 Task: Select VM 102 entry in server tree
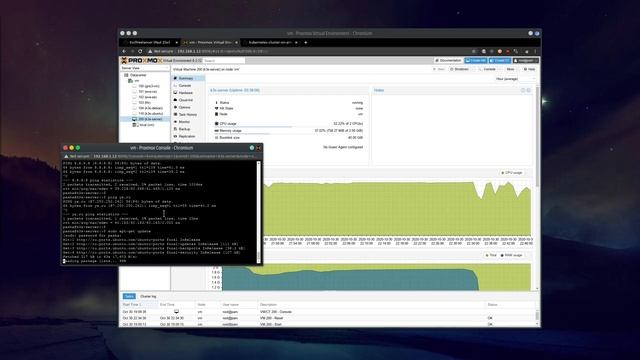(147, 97)
